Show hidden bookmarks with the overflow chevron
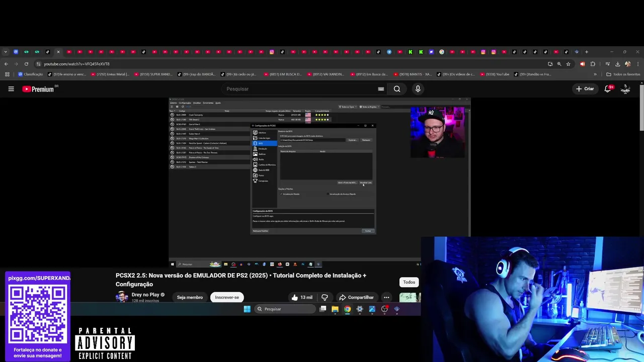Screen dimensions: 644x362 click(x=595, y=74)
